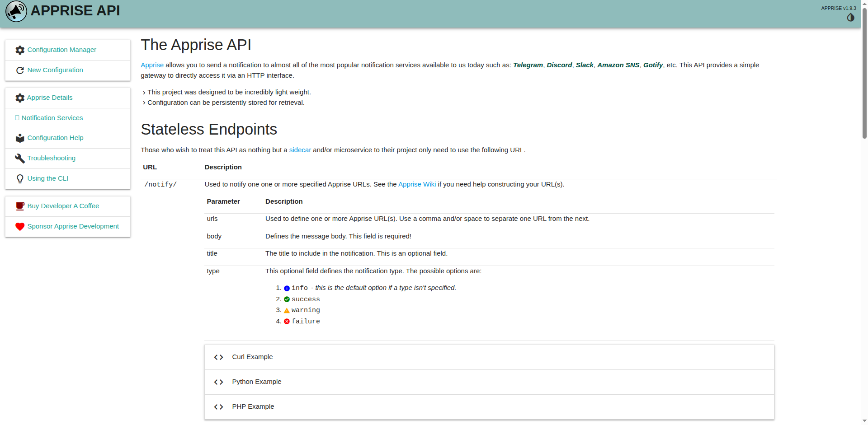Click the Buy Developer A Coffee cup icon
868x425 pixels.
[20, 206]
